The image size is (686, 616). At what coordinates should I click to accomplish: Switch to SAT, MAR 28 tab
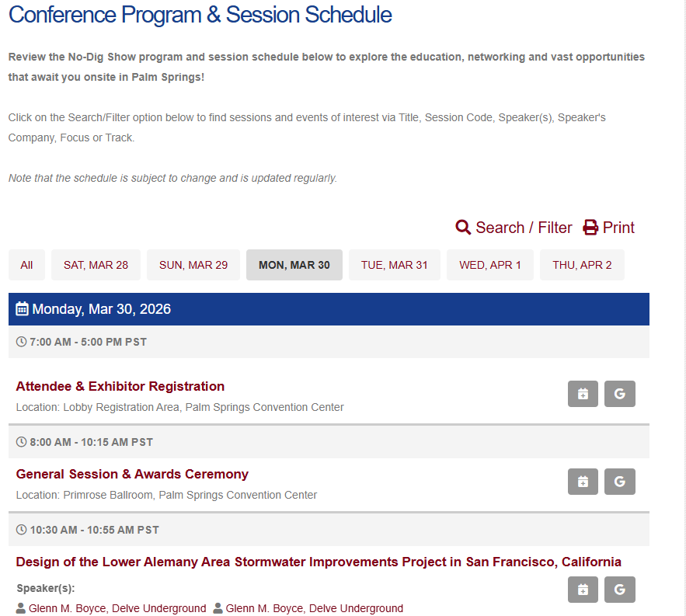coord(96,265)
